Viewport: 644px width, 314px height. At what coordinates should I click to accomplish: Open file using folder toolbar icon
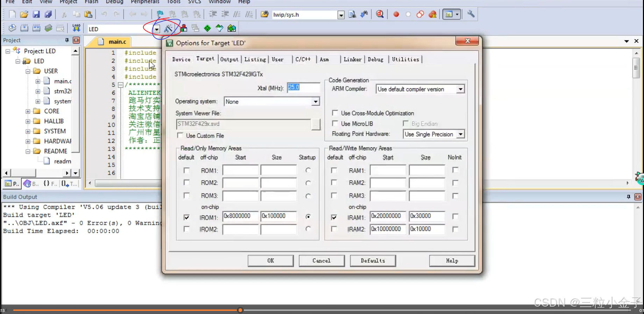[24, 14]
